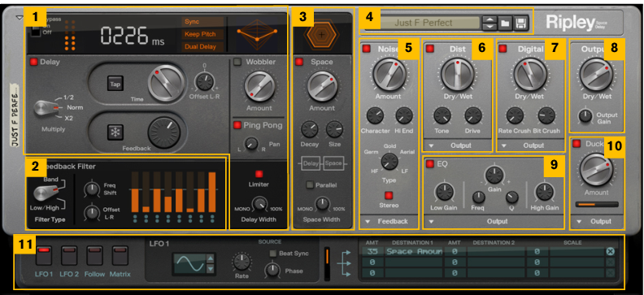The height and width of the screenshot is (295, 644).
Task: Clear the Space Amount modulation row
Action: pos(611,252)
